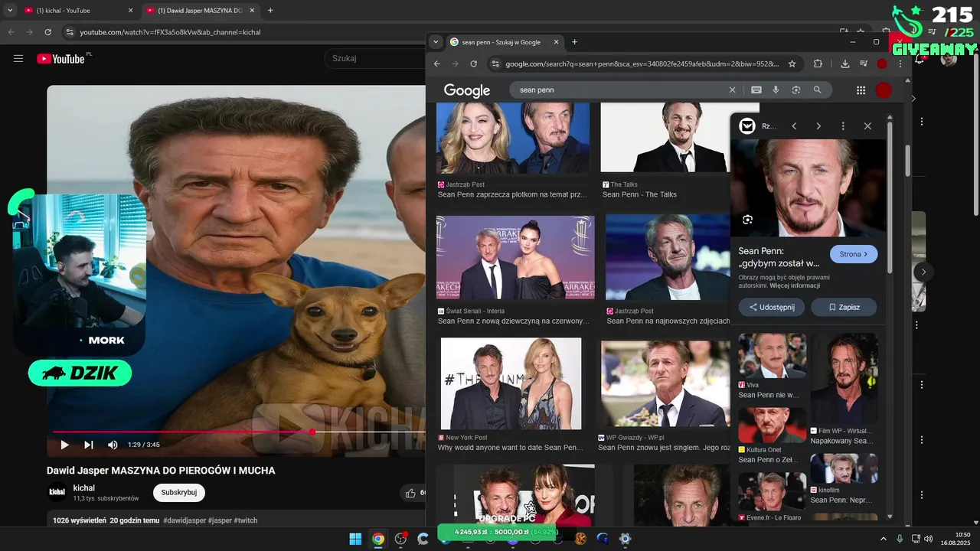Go back in the Google window
The height and width of the screenshot is (551, 980).
point(437,64)
